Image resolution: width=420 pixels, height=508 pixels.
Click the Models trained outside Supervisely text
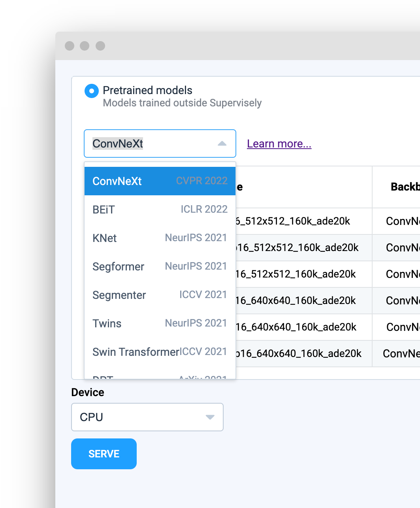182,103
